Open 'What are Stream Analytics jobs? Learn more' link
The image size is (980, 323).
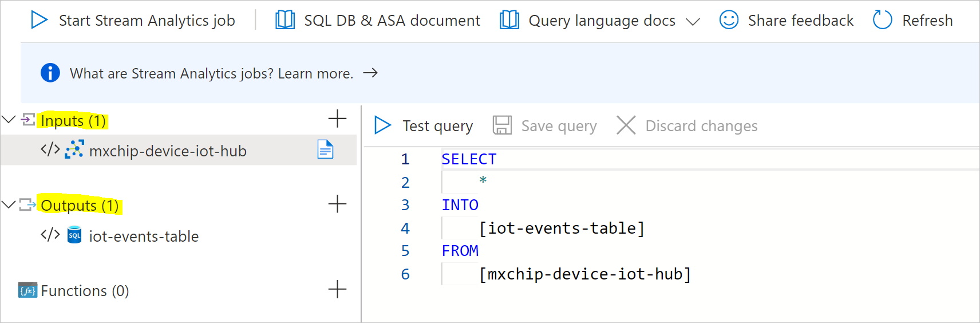(211, 73)
